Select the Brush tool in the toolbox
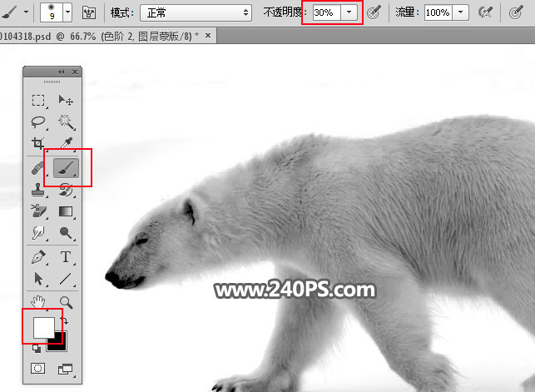This screenshot has width=535, height=392. [65, 167]
